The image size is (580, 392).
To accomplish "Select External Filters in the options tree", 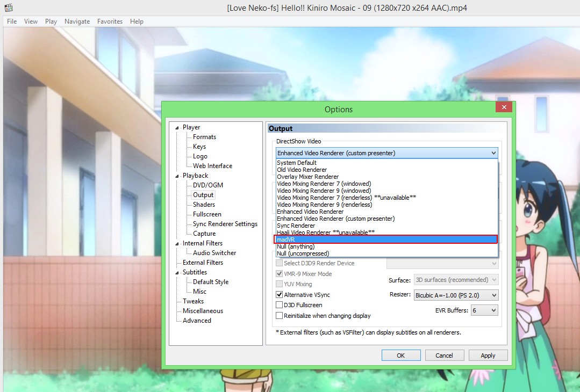I will (x=203, y=263).
